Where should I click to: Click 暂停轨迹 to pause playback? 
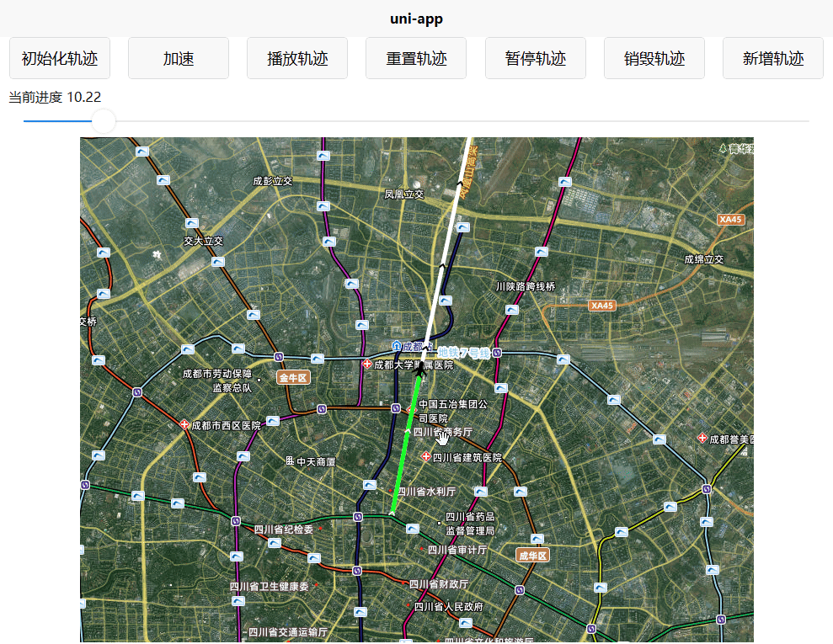pyautogui.click(x=535, y=57)
